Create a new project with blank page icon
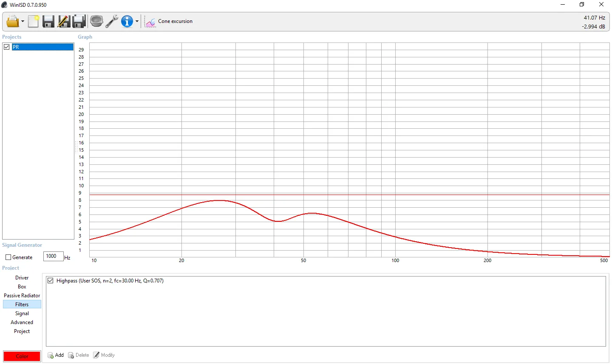This screenshot has height=364, width=612. coord(34,21)
